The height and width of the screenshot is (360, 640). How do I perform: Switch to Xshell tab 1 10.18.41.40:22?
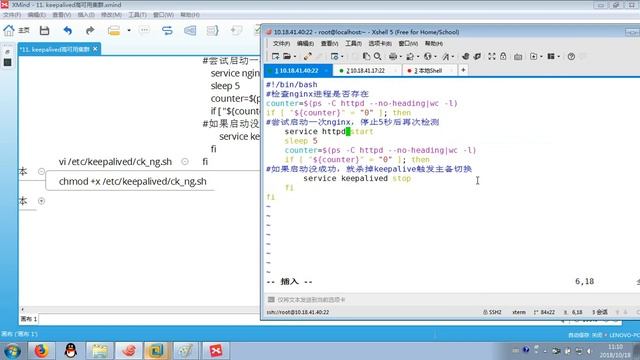298,71
